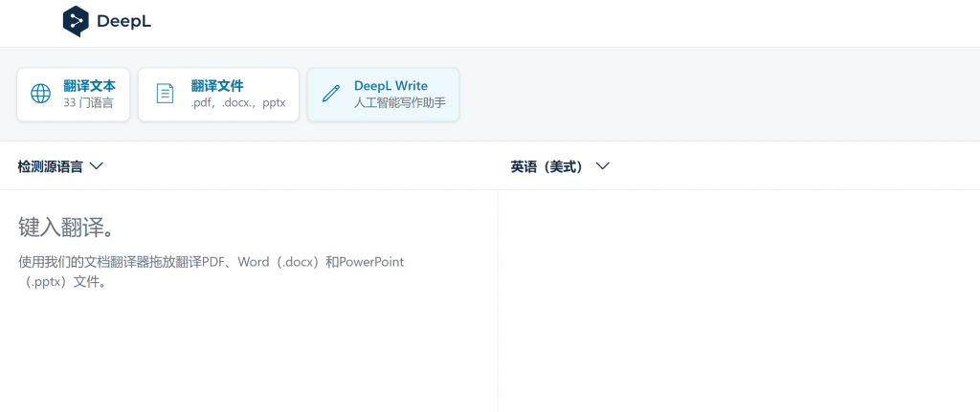Click the document icon for file translation
Viewport: 980px width, 412px height.
(165, 94)
